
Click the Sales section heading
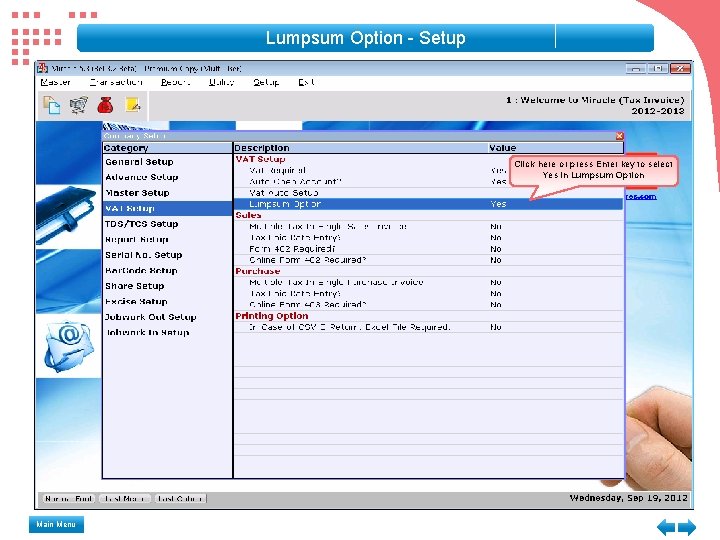248,215
